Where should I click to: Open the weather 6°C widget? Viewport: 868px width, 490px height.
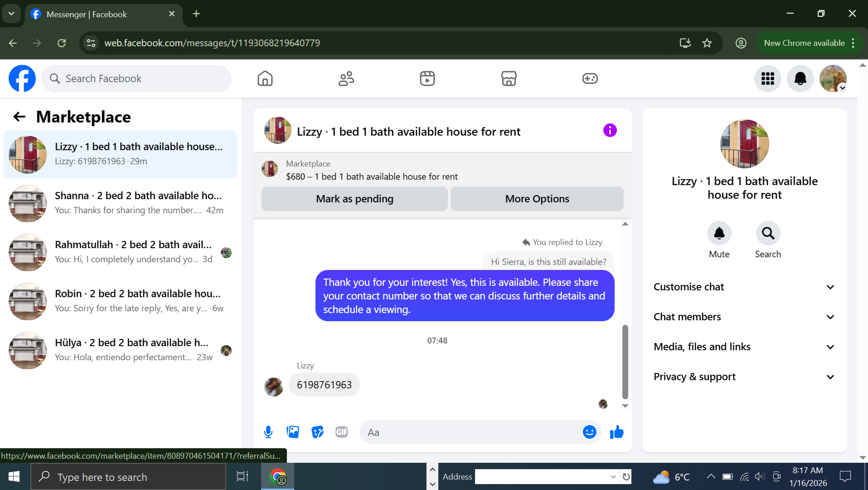coord(671,477)
